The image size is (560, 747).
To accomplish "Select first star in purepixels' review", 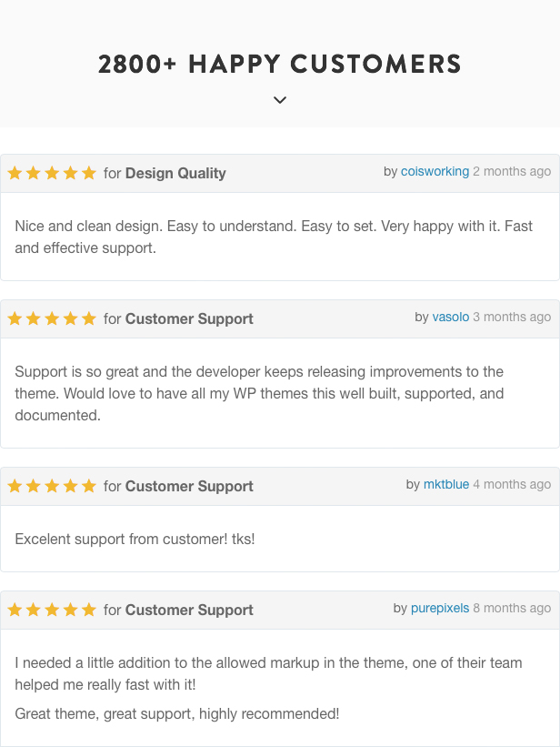I will (15, 610).
